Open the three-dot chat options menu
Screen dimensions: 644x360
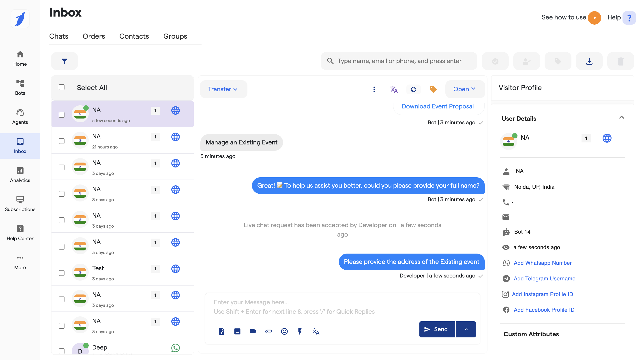click(x=374, y=89)
